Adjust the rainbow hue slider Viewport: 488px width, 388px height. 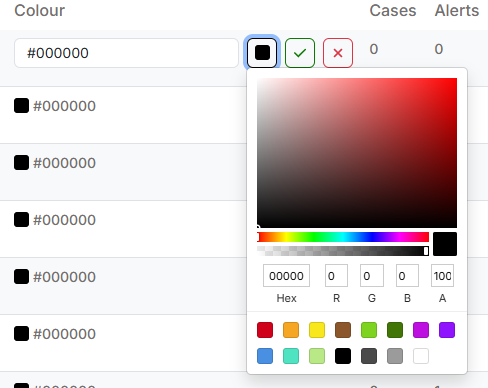click(x=343, y=237)
